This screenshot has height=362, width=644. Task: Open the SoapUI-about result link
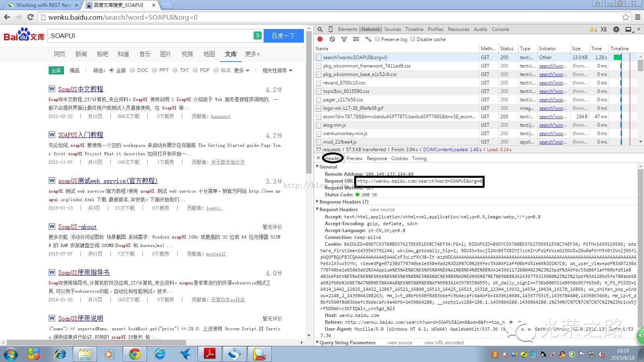[x=77, y=227]
